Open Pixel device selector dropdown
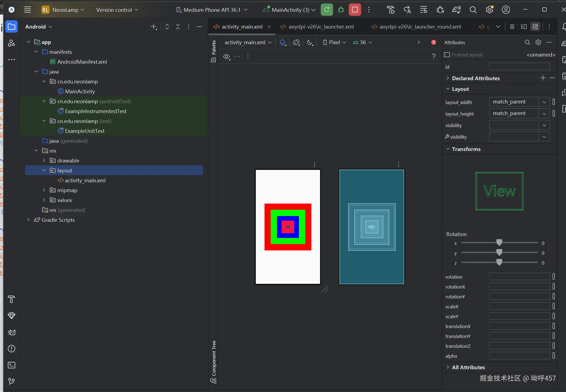 click(334, 42)
